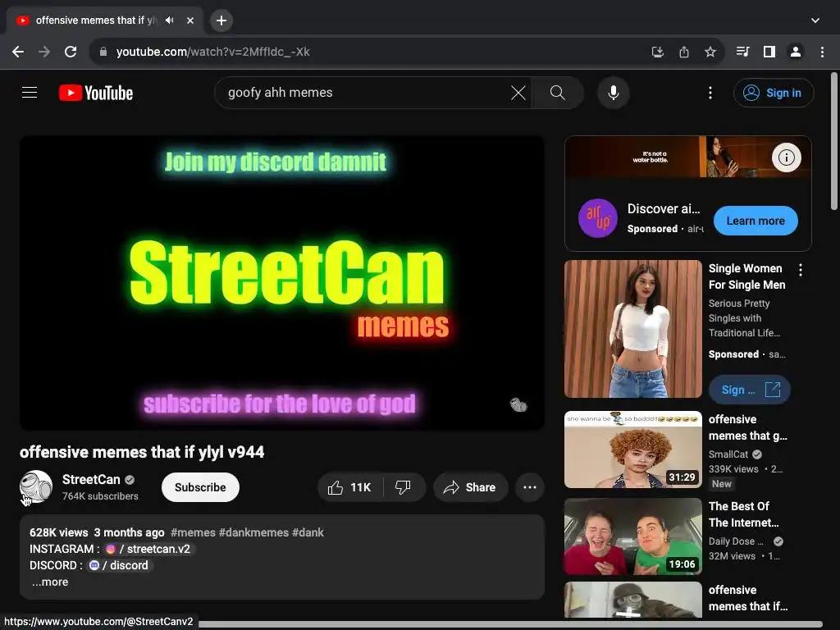840x630 pixels.
Task: Toggle browser side panel
Action: (769, 52)
